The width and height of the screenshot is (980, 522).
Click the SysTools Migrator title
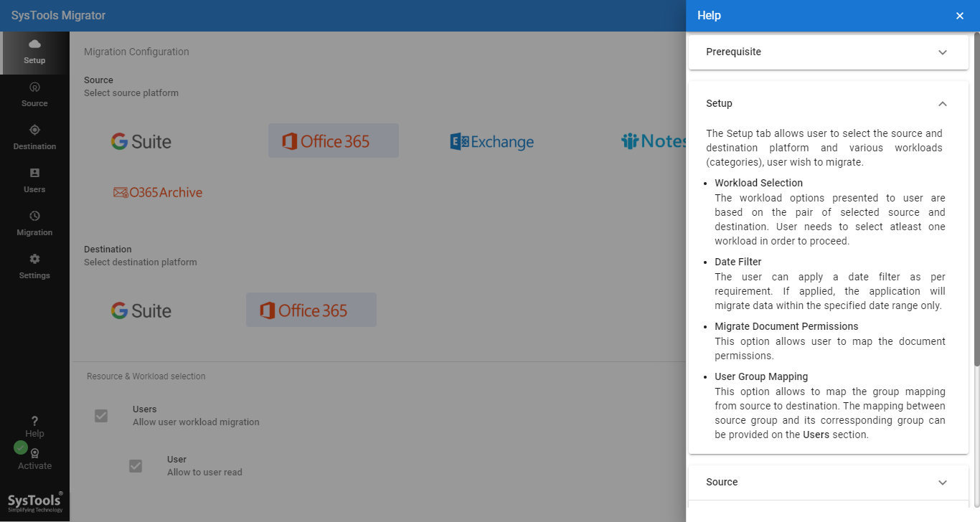(60, 16)
